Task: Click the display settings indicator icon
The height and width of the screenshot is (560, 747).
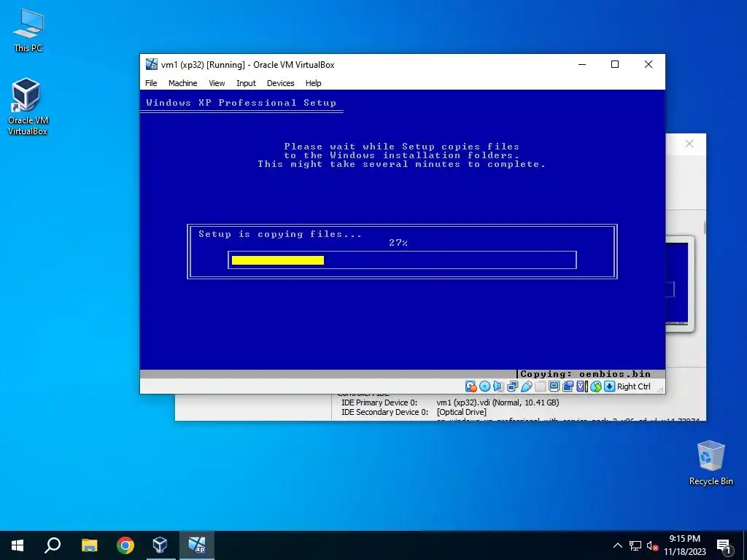Action: (x=554, y=386)
